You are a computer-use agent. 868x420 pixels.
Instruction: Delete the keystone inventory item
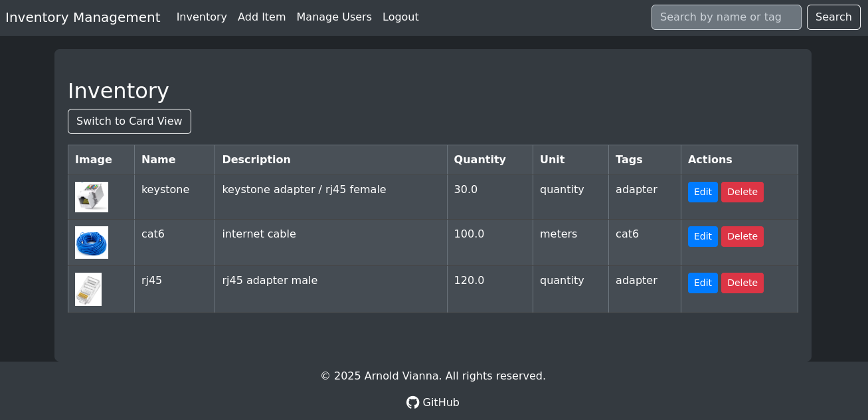(x=742, y=192)
